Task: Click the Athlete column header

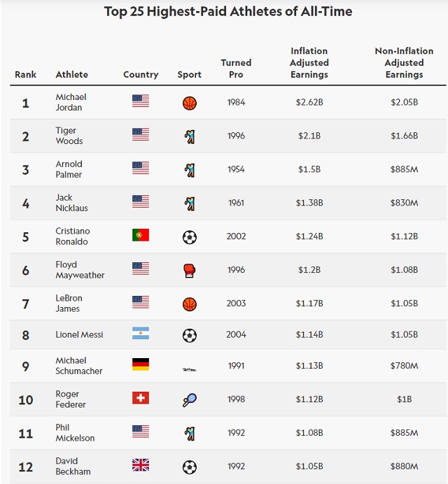Action: coord(72,75)
